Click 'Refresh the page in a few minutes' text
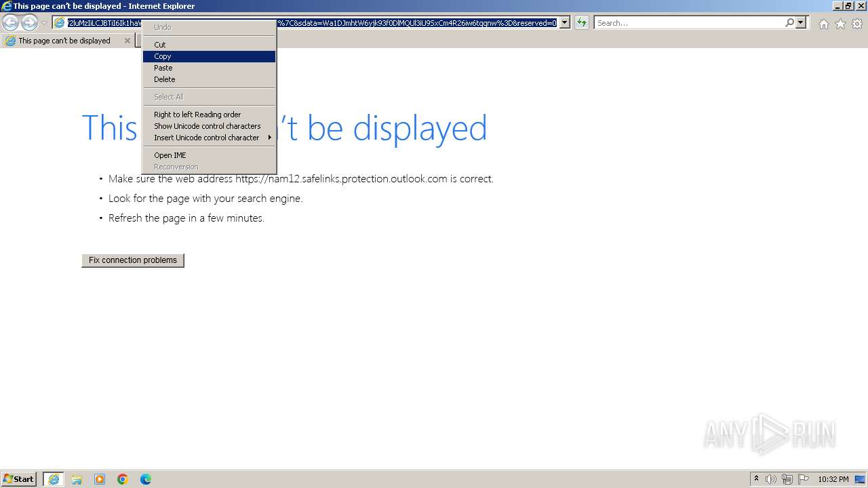This screenshot has width=868, height=488. pyautogui.click(x=186, y=218)
